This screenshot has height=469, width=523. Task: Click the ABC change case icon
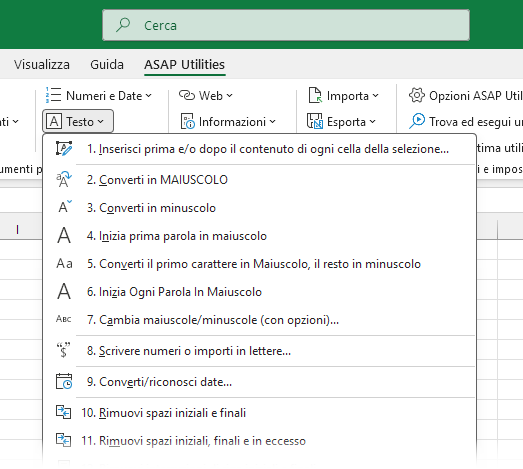tap(64, 319)
